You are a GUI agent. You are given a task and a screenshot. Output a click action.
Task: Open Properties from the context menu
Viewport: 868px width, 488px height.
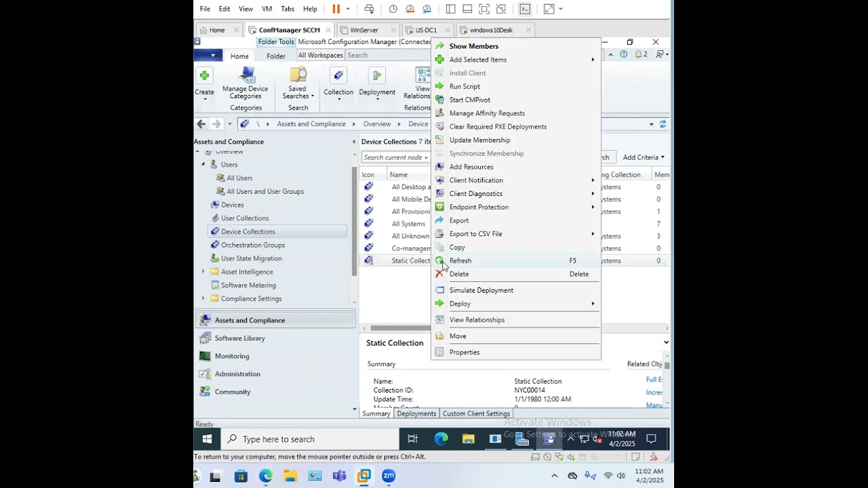[465, 352]
